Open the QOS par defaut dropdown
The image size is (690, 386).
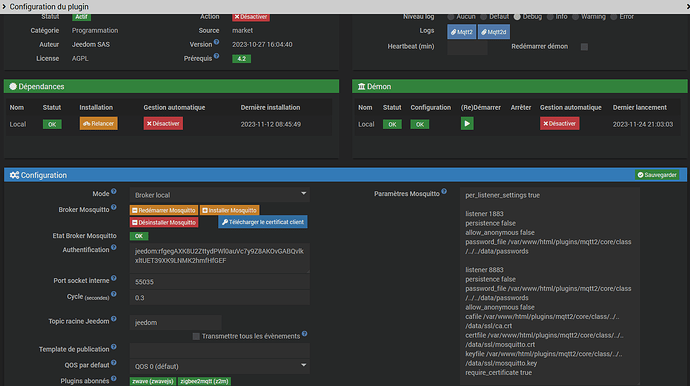(220, 366)
